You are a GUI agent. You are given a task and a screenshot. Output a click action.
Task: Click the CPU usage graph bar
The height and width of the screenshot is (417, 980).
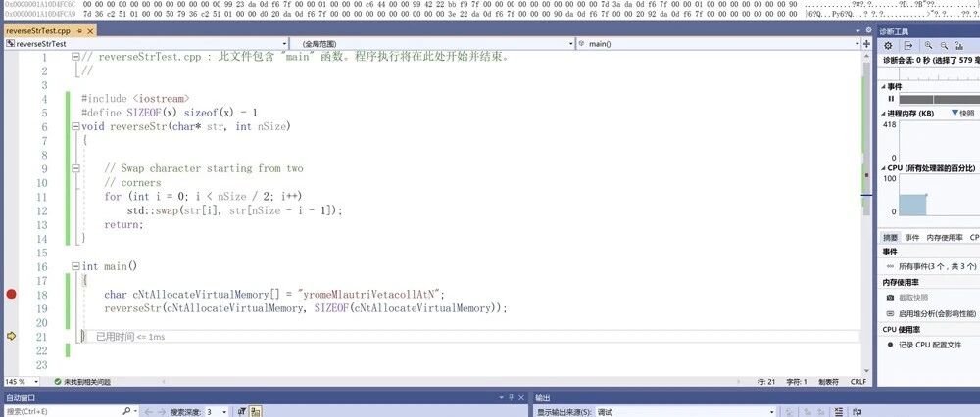click(912, 205)
